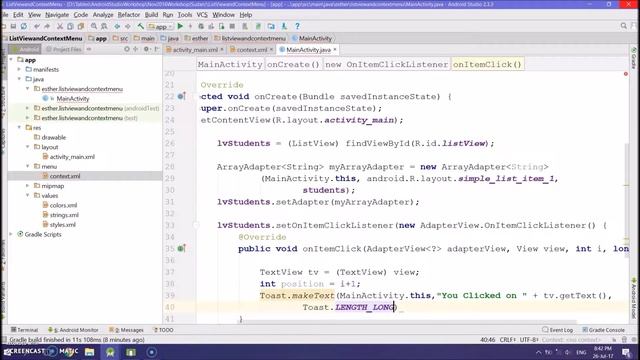Open the VCS menu
Viewport: 640px width, 360px height.
point(202,15)
